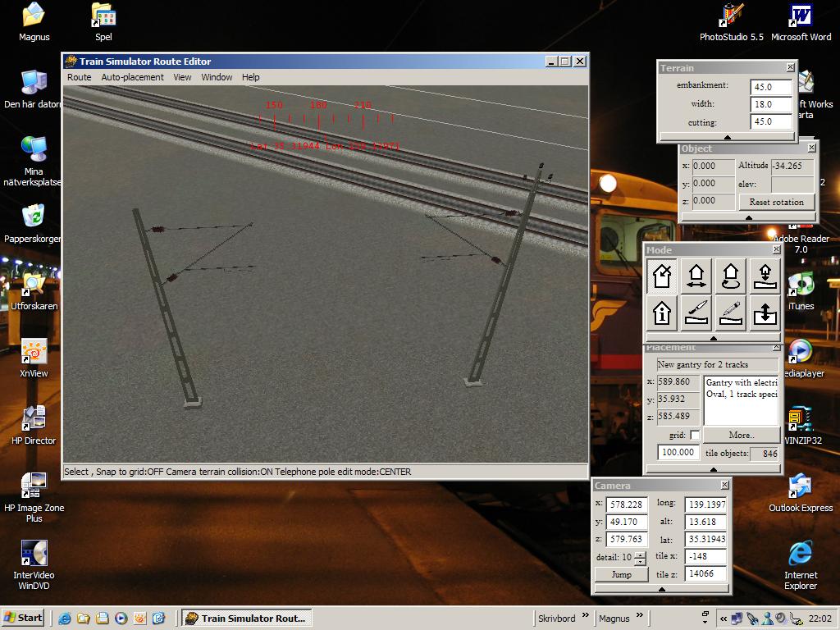Click the Reset rotation button
This screenshot has width=840, height=630.
776,202
